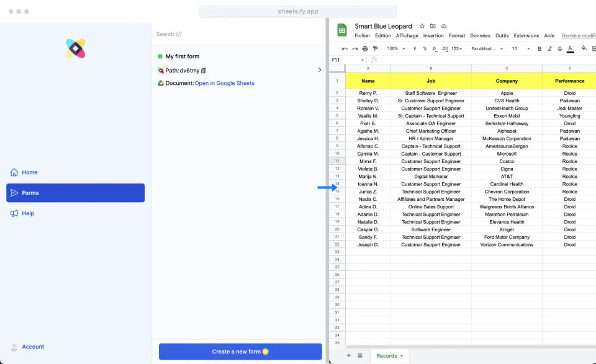Toggle italic formatting
The image size is (596, 364).
[x=549, y=48]
